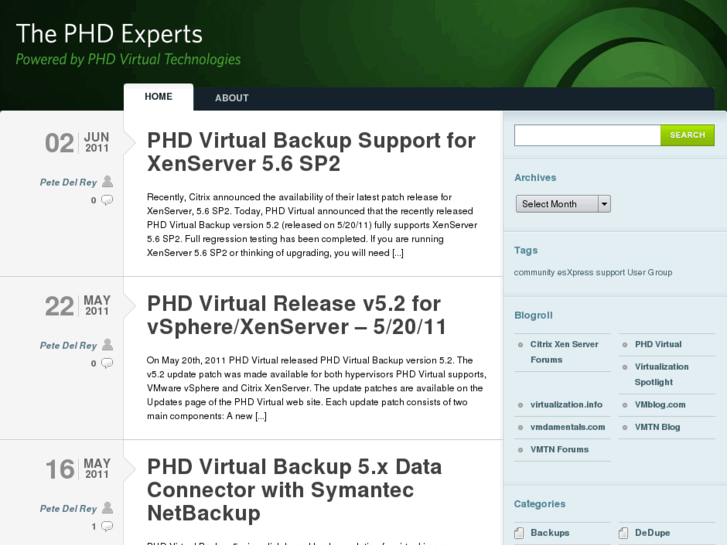Click comment count 0 on 02 Jun post

tap(93, 200)
